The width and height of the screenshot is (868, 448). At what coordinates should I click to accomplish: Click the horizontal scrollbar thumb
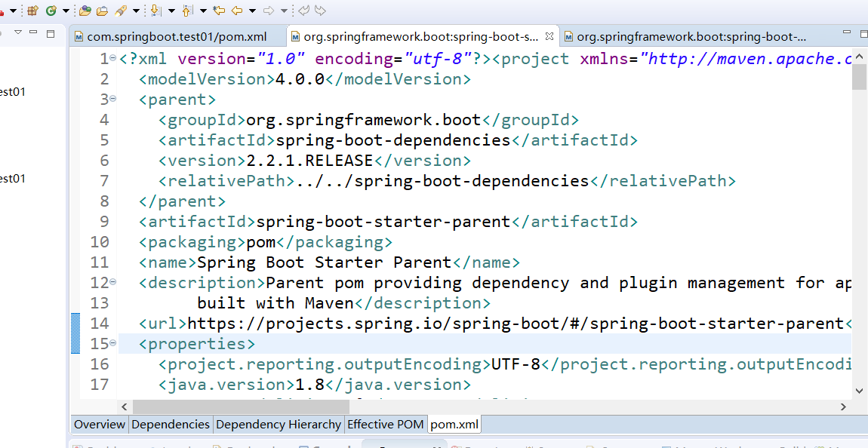pyautogui.click(x=241, y=407)
